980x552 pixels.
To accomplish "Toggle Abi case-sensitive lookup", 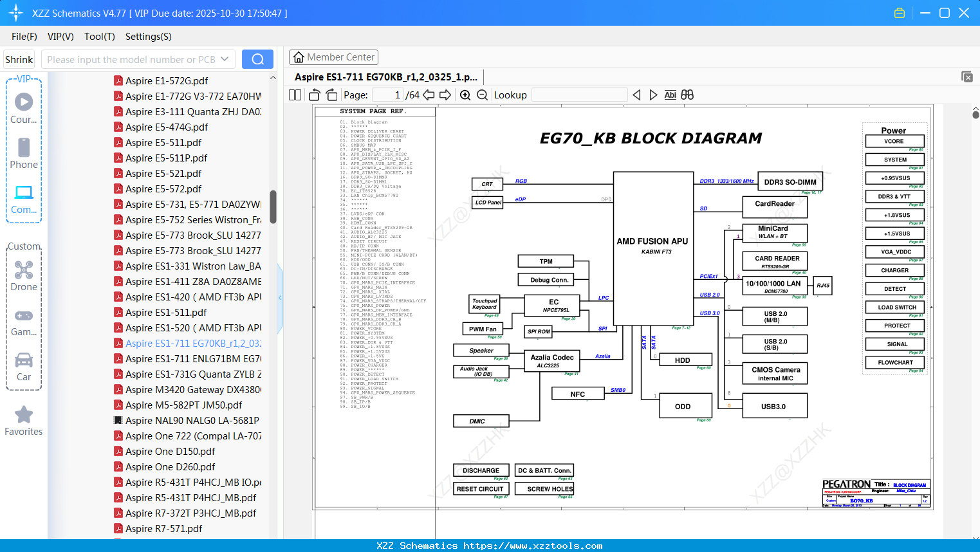I will pyautogui.click(x=670, y=95).
